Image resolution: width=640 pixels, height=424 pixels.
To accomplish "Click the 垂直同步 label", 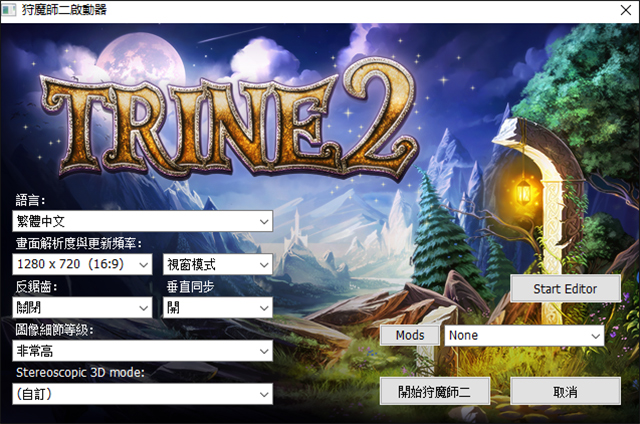I will click(x=190, y=287).
